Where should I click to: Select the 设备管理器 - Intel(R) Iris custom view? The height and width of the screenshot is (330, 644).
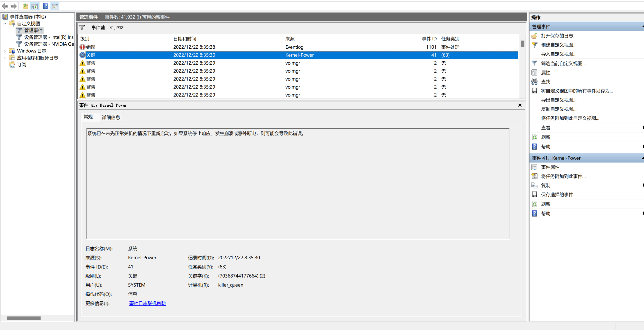[x=49, y=37]
